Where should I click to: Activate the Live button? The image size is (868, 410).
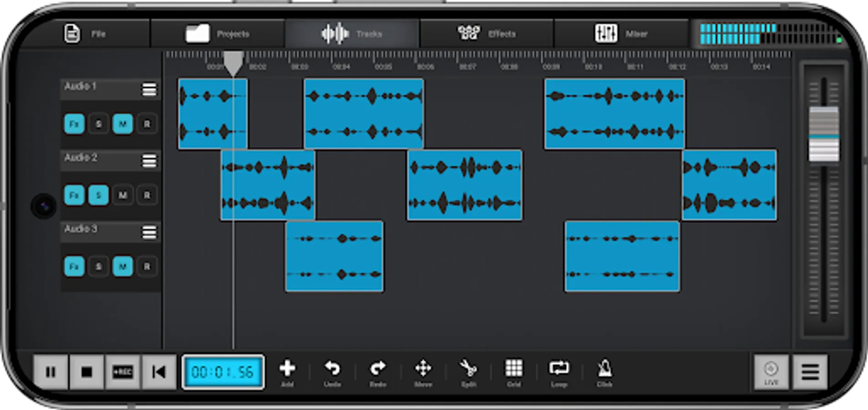point(770,372)
